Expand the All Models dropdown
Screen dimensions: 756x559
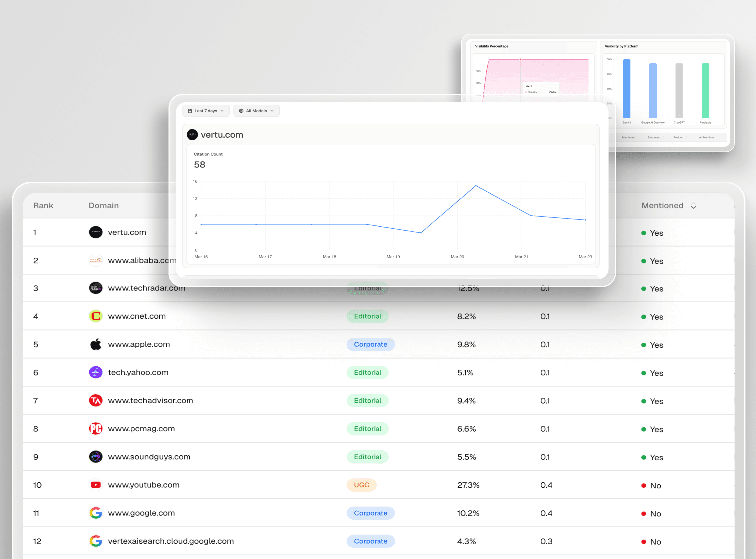coord(256,111)
